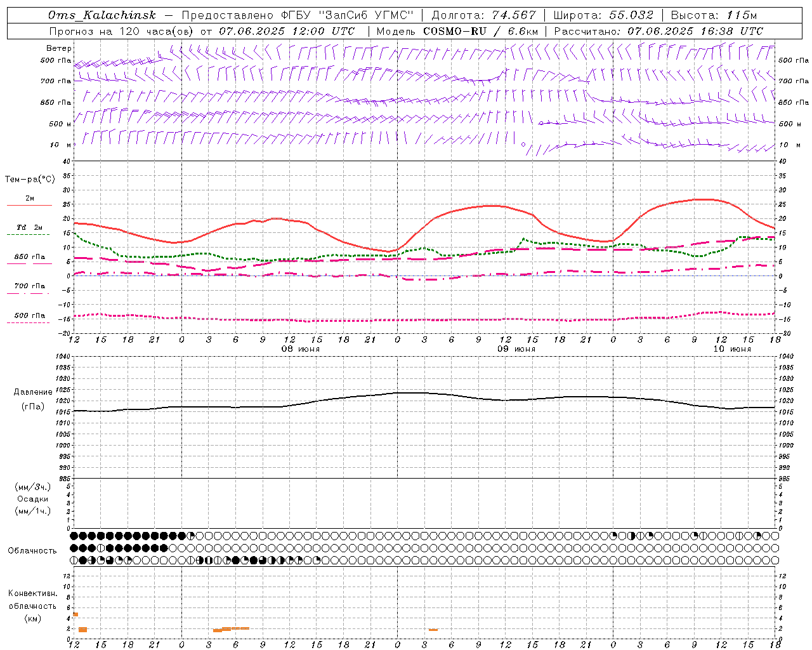Click the Тем-ра(°C) temperature panel label
This screenshot has width=812, height=650.
(x=30, y=180)
